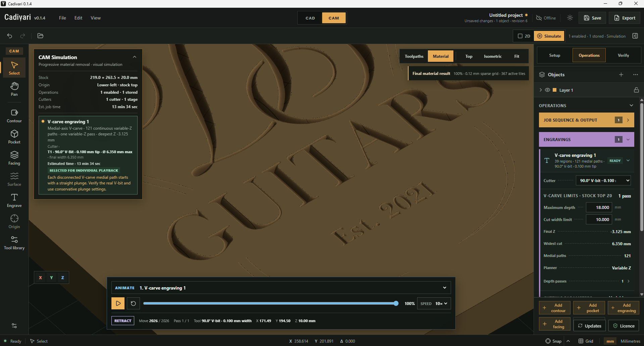Click the Maximum depth input field
Screen dimensions: 644x346
pos(599,207)
